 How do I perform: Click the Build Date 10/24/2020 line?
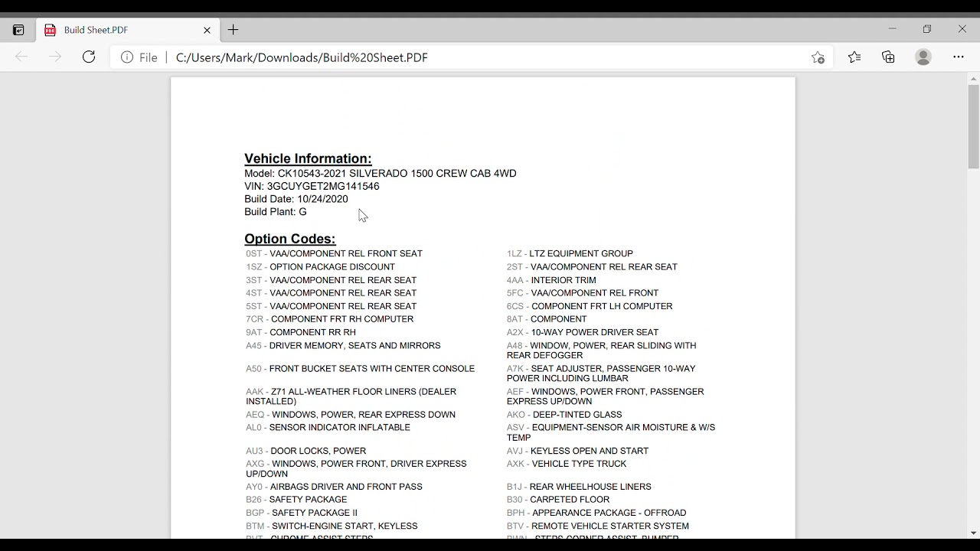[296, 199]
